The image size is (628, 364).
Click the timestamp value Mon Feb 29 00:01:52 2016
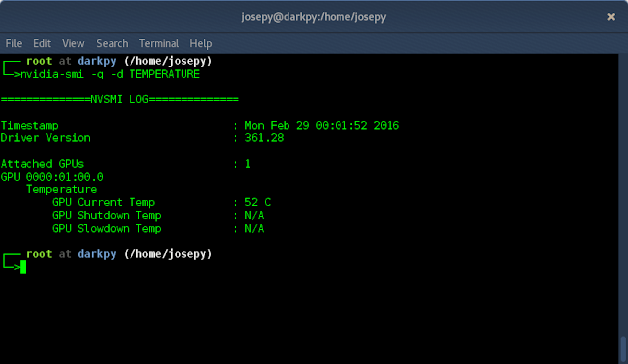pos(322,126)
